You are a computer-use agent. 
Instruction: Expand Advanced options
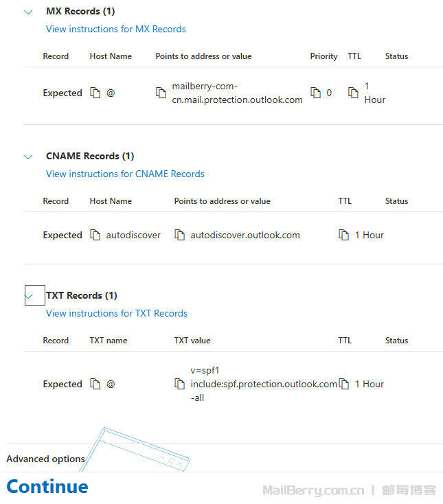tap(45, 459)
